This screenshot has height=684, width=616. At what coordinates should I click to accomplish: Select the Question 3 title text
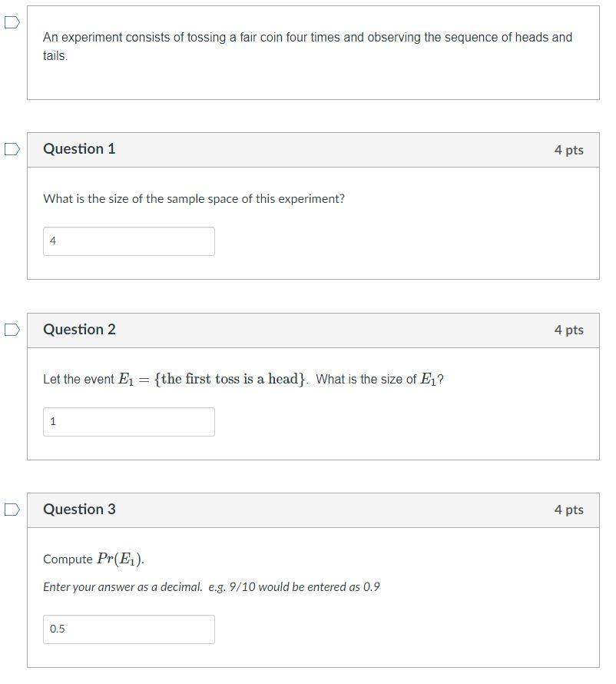click(x=79, y=509)
